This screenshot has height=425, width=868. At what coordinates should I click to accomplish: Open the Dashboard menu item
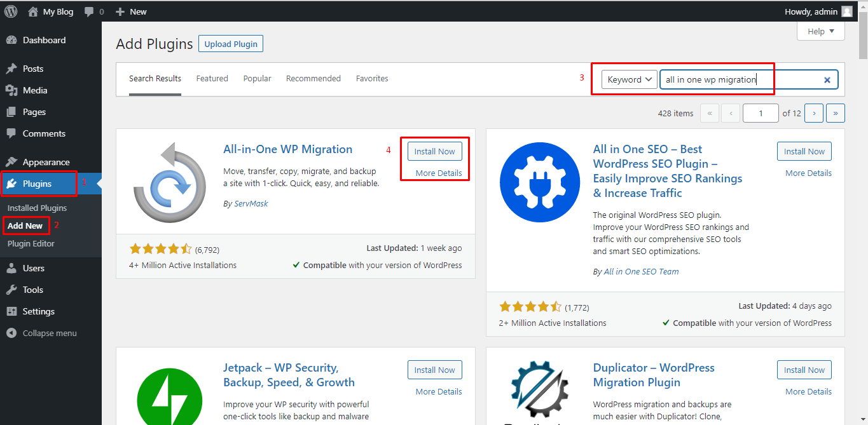click(x=51, y=40)
